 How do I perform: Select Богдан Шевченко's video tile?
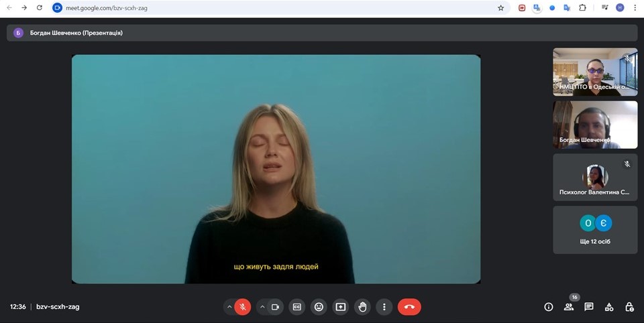[x=595, y=125]
